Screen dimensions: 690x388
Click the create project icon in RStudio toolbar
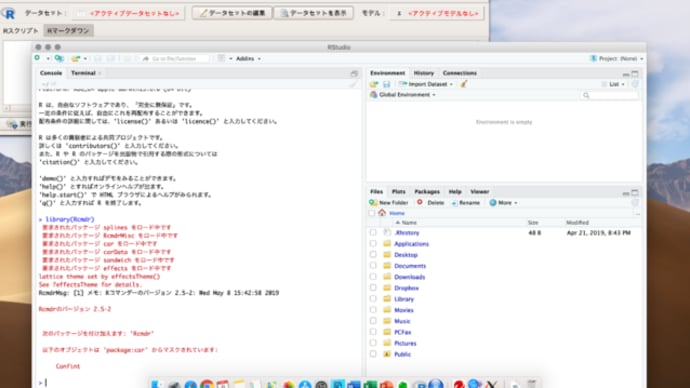59,58
